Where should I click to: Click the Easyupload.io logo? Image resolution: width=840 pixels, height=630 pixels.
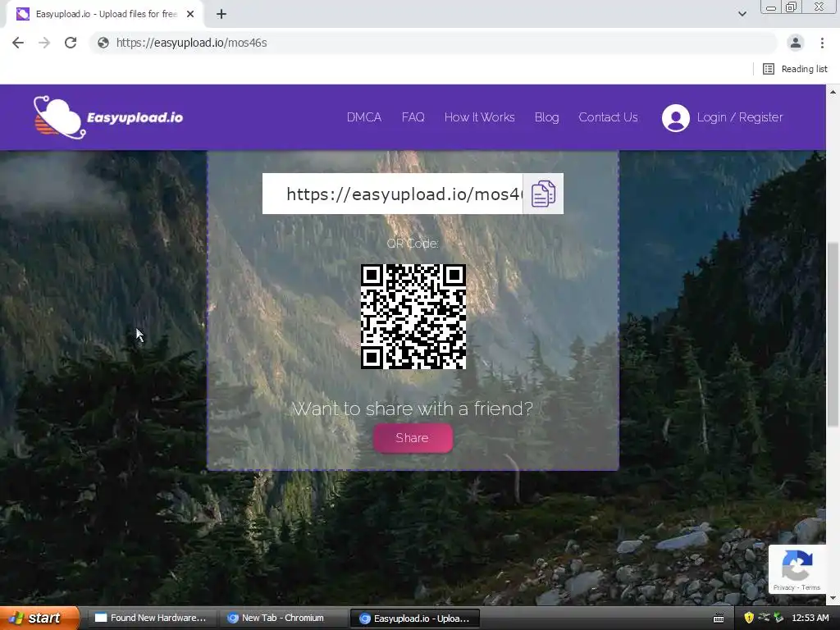108,117
